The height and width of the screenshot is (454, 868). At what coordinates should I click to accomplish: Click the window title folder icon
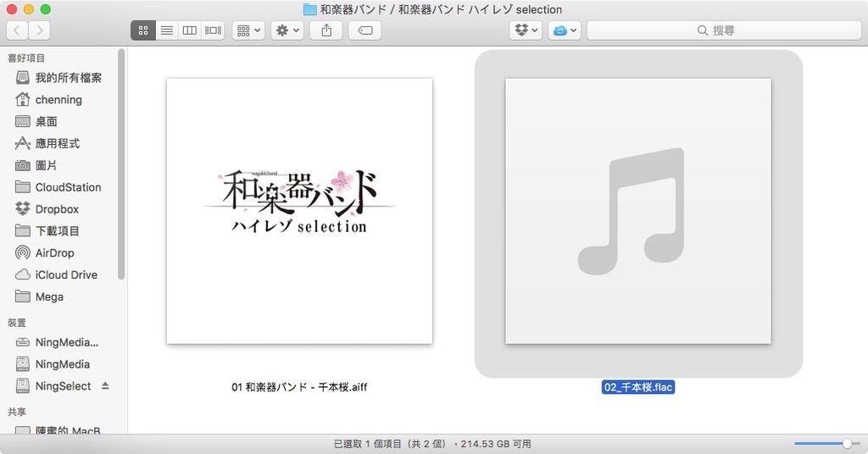coord(310,9)
